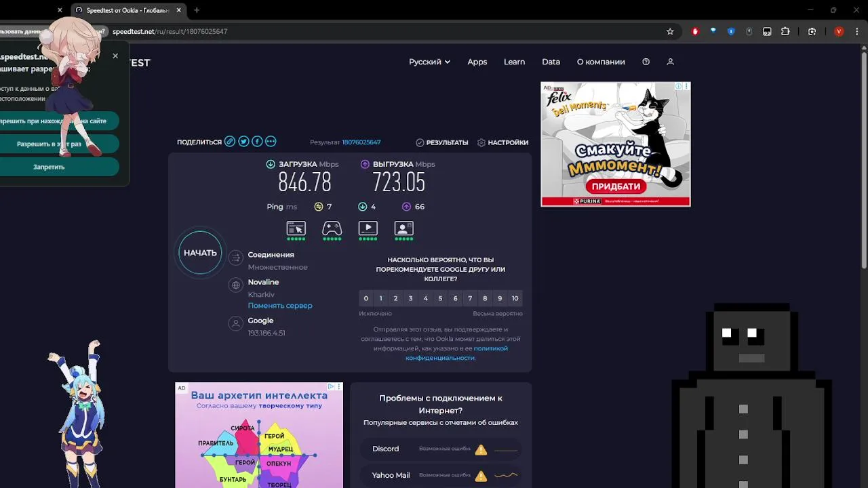Open the gray mouse extension icon
This screenshot has width=868, height=488.
point(749,31)
